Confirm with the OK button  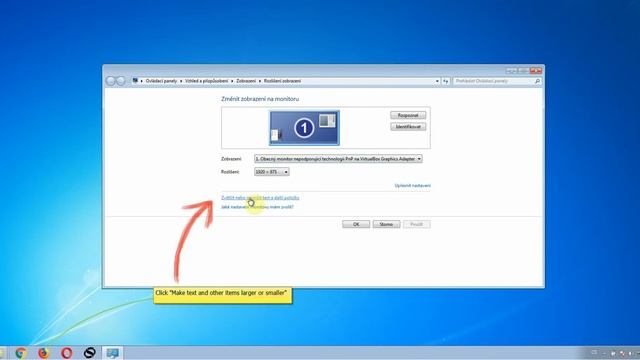[356, 224]
